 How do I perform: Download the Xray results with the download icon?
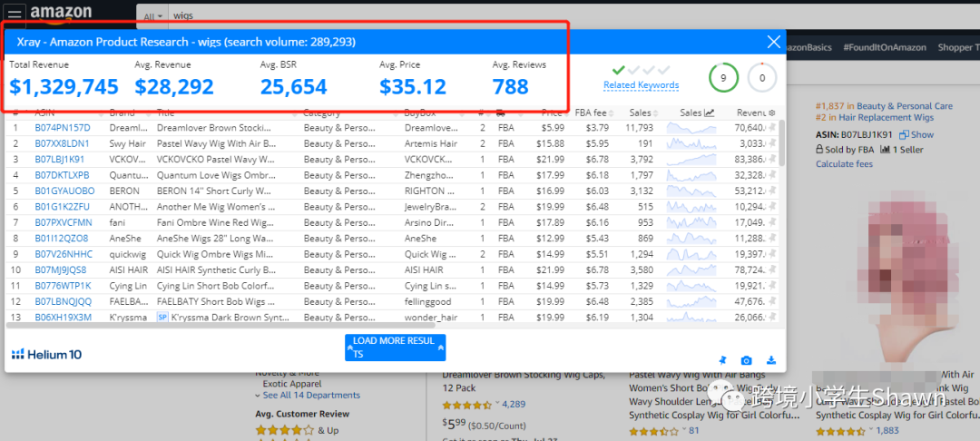click(x=771, y=360)
